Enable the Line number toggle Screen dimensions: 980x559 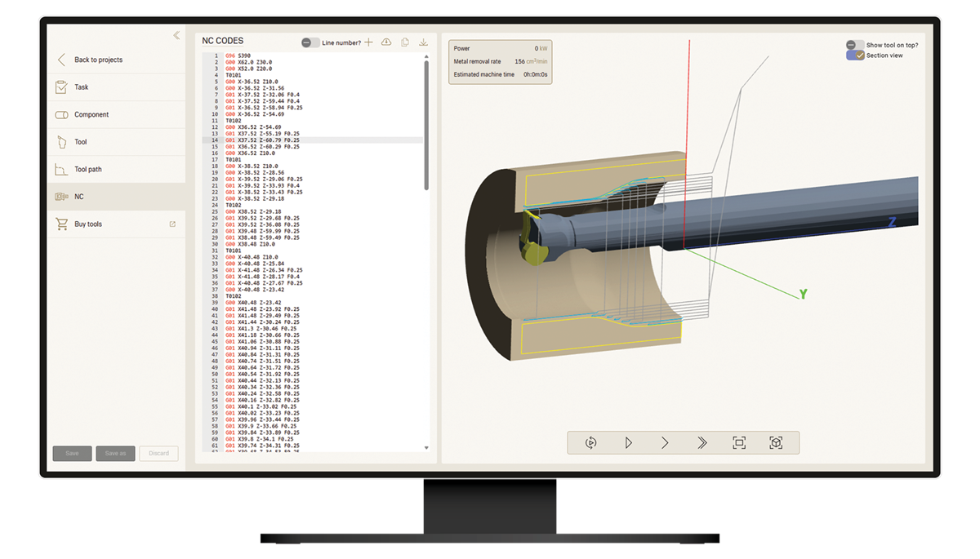click(310, 42)
